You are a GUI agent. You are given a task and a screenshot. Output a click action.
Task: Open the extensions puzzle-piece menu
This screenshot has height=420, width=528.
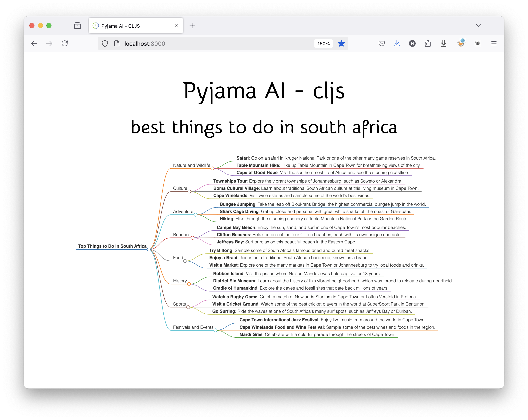click(x=428, y=44)
